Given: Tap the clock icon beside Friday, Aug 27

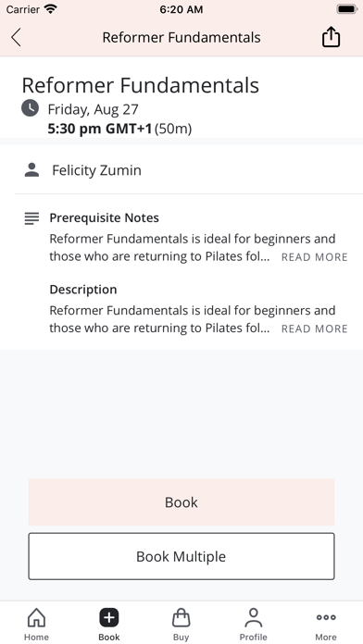Looking at the screenshot, I should pos(30,108).
